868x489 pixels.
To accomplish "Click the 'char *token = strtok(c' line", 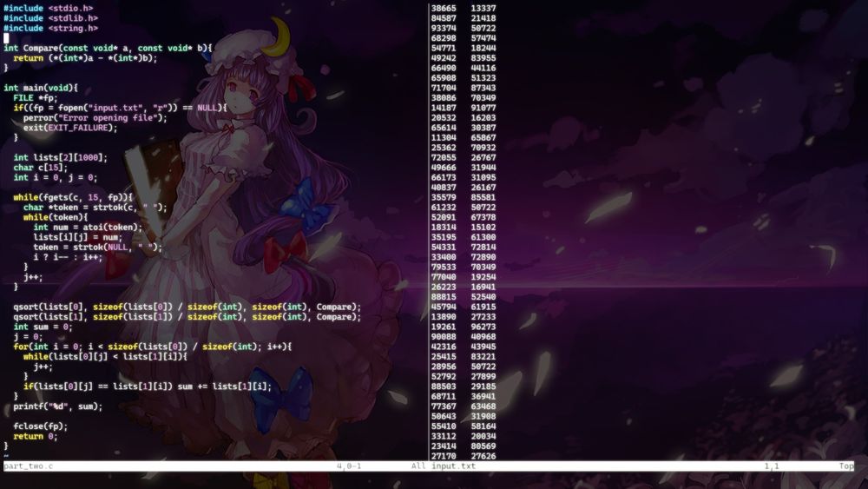I will (95, 208).
